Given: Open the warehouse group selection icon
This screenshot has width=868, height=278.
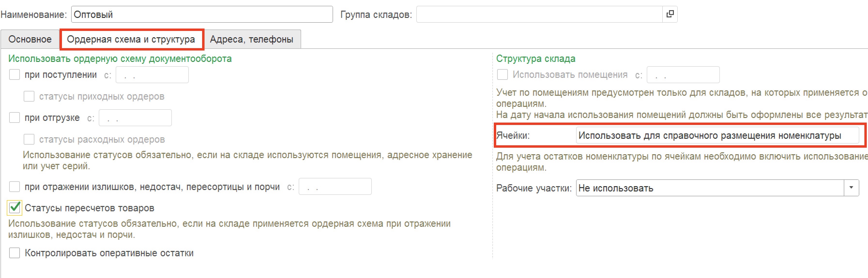Looking at the screenshot, I should [x=670, y=14].
